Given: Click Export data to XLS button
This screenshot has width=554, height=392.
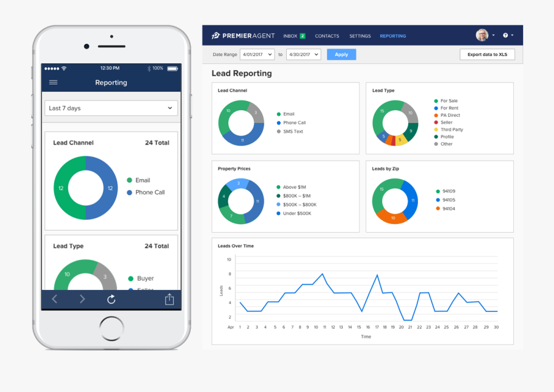Looking at the screenshot, I should (x=487, y=54).
